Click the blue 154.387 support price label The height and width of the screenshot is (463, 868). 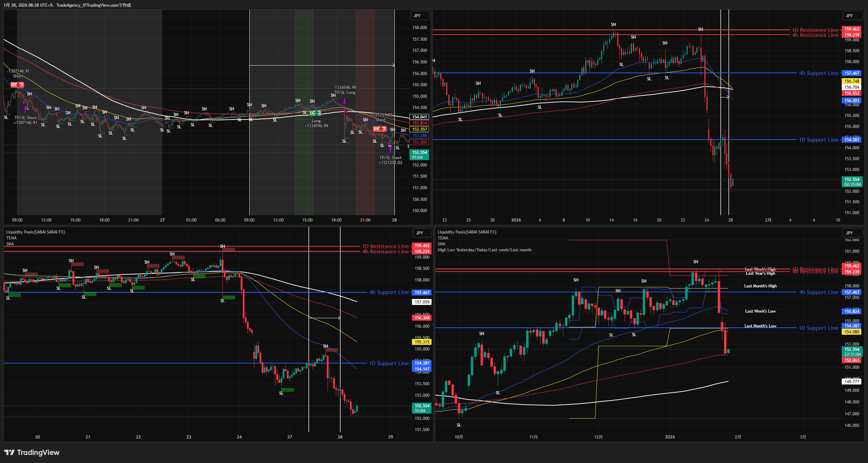pos(852,139)
